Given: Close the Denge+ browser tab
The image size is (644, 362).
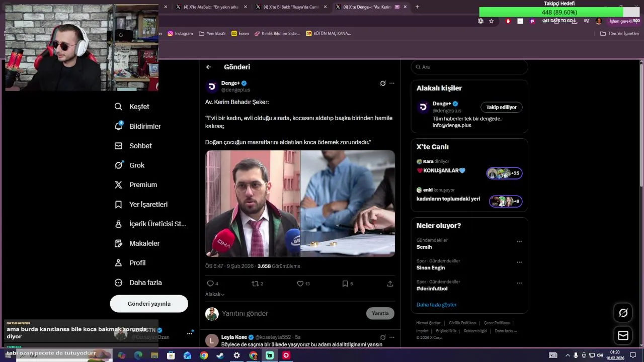Looking at the screenshot, I should 405,7.
